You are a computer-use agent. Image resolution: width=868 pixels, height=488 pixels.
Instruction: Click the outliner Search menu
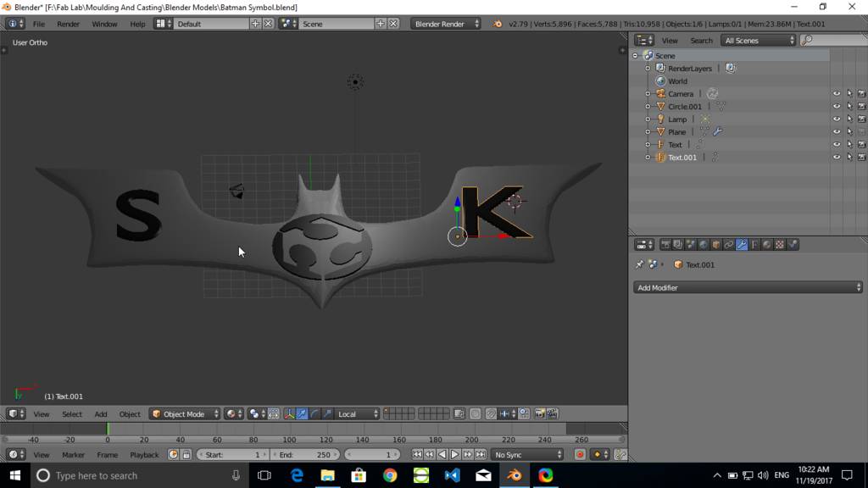point(701,41)
